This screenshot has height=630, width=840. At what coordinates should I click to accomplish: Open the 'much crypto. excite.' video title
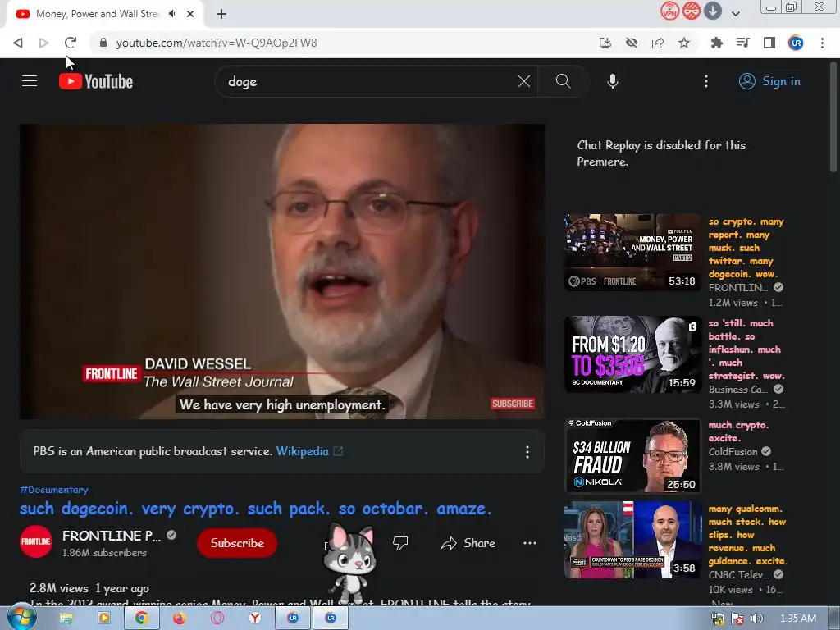pos(739,431)
